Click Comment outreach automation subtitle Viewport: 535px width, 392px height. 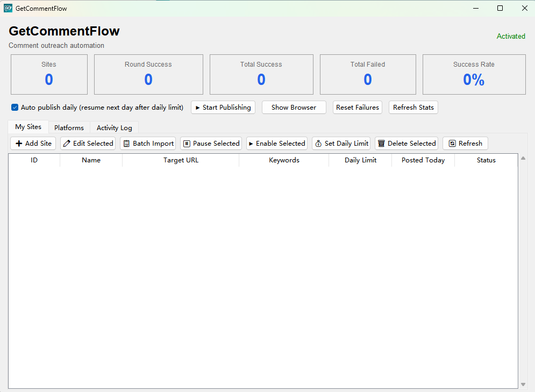tap(56, 45)
